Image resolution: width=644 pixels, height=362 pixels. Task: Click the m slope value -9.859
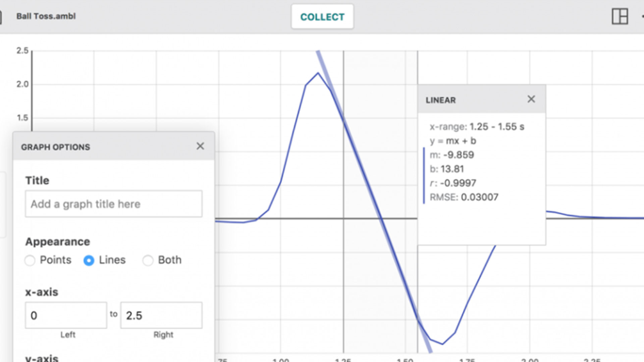459,155
